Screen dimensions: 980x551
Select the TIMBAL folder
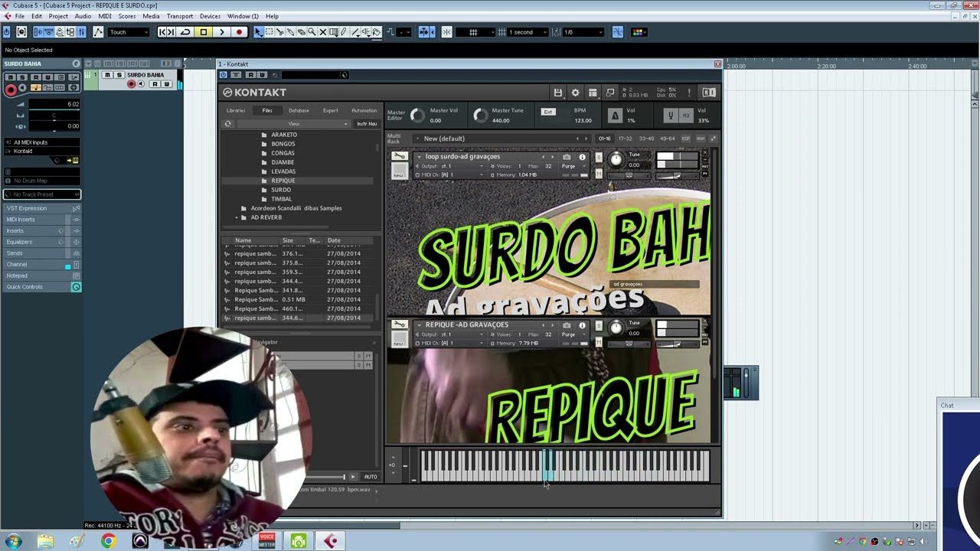click(281, 199)
